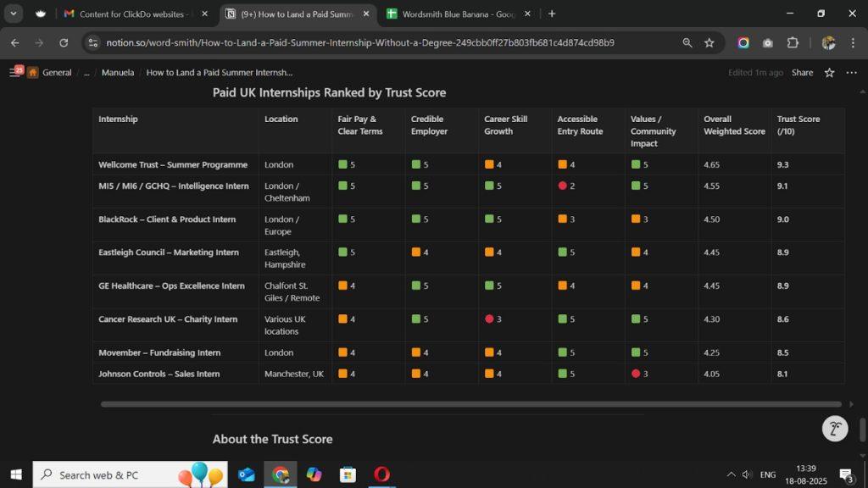
Task: Open the General breadcrumb link
Action: (57, 73)
